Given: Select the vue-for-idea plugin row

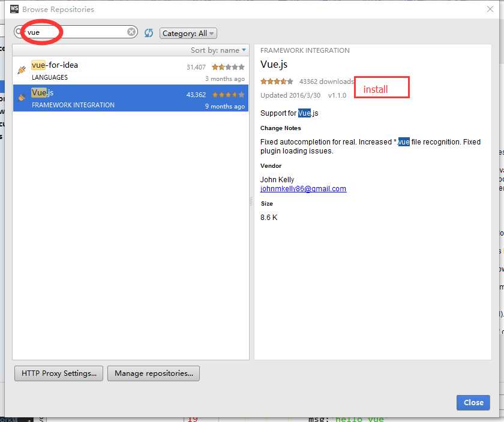Looking at the screenshot, I should 131,71.
